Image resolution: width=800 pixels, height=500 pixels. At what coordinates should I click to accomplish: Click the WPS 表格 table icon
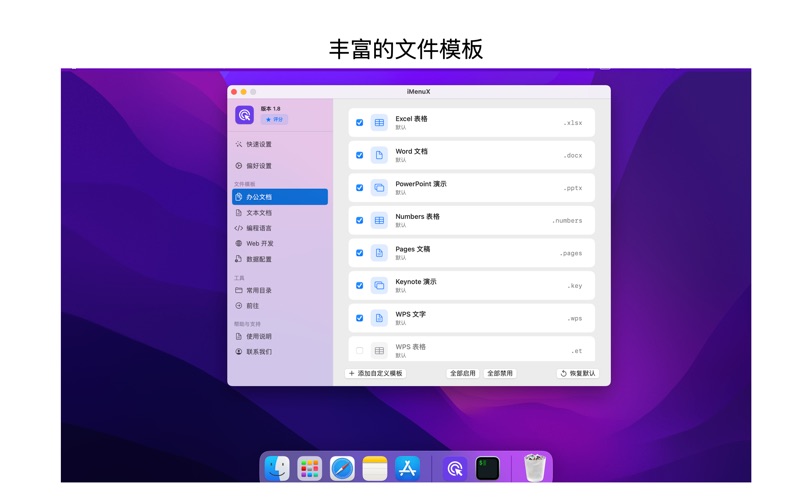pyautogui.click(x=379, y=351)
